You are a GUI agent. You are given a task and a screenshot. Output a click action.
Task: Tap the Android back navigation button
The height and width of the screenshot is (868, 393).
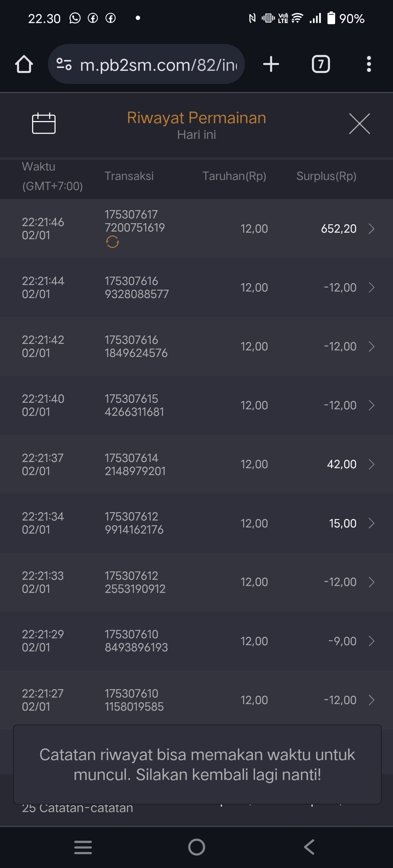[x=309, y=847]
